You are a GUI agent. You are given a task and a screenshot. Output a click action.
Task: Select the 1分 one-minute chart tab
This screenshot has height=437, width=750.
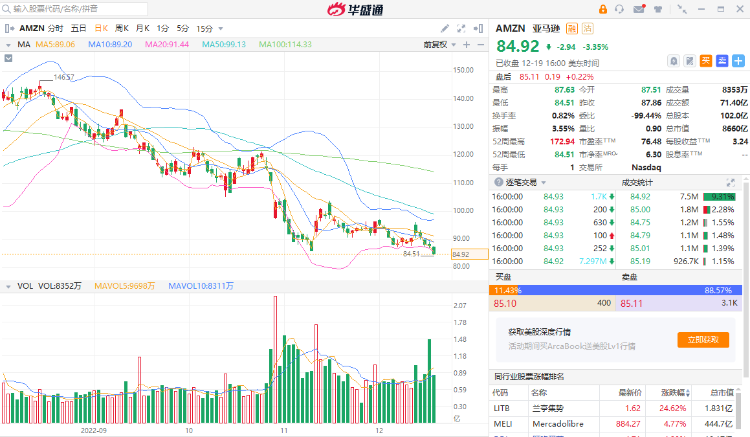(x=163, y=28)
